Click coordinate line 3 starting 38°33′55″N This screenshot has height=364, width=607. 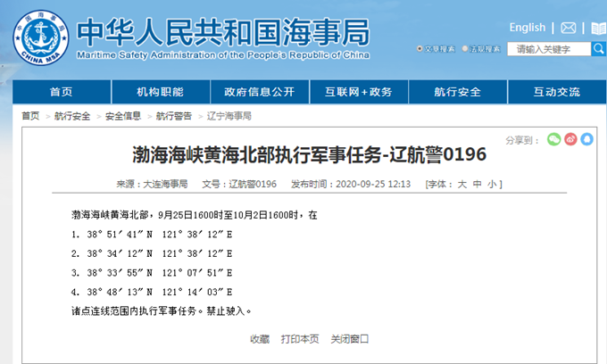(152, 273)
